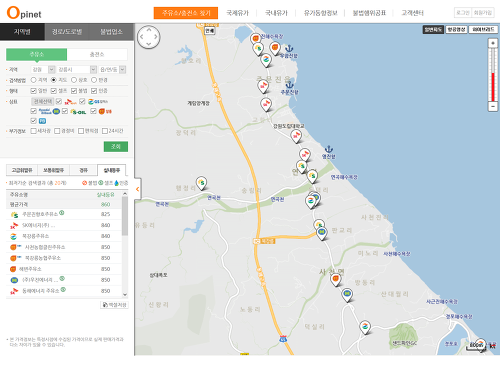Click the Opinet logo
This screenshot has height=367, width=500.
click(x=24, y=13)
